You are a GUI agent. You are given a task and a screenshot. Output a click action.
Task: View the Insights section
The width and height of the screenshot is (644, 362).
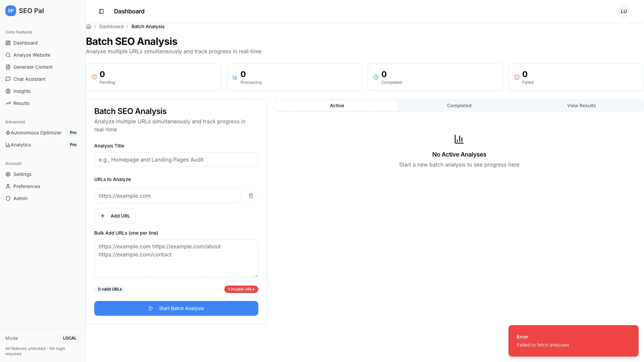(x=22, y=91)
